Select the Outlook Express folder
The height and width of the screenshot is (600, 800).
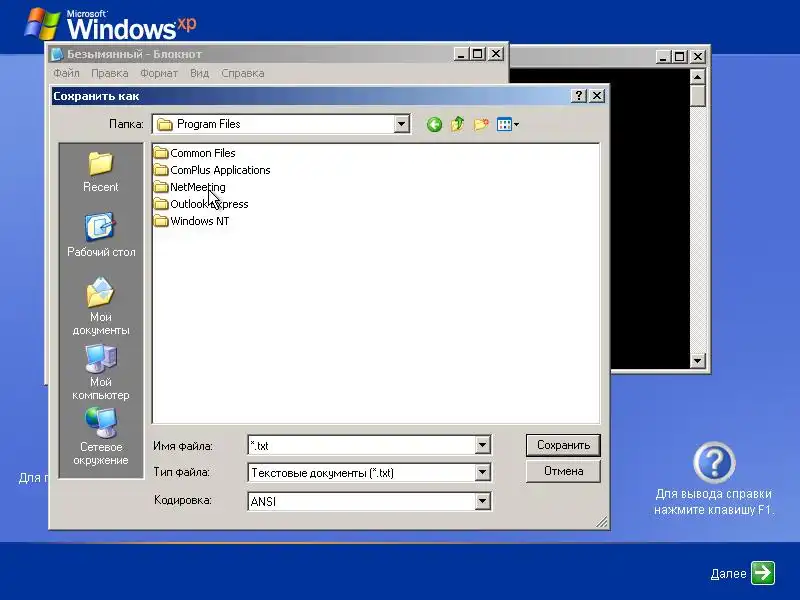coord(201,204)
